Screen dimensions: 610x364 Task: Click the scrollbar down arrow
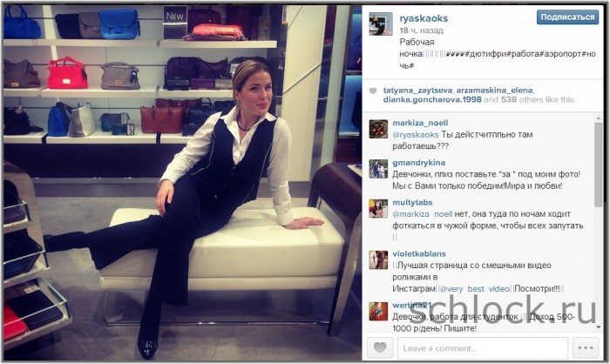pos(599,327)
